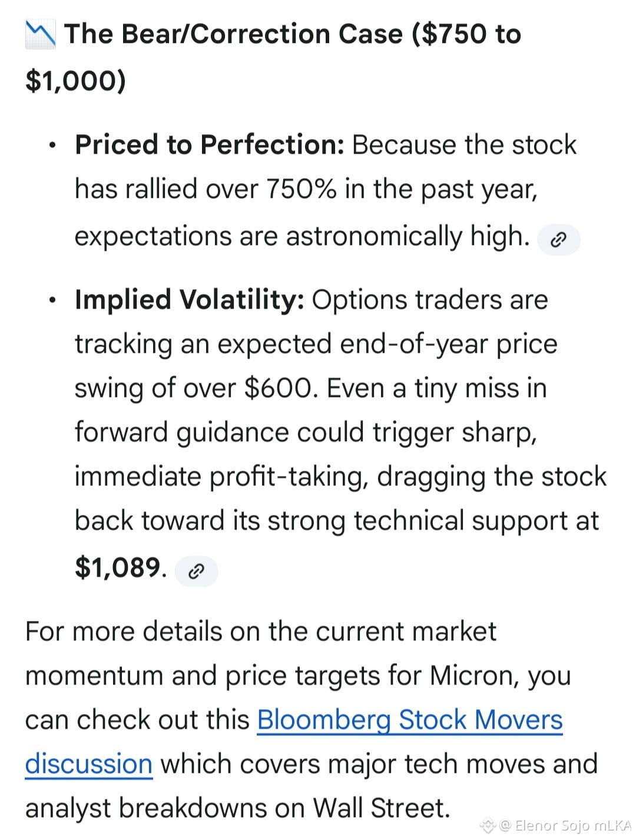Click the '$600' price swing figure
The image size is (636, 840).
pyautogui.click(x=281, y=388)
